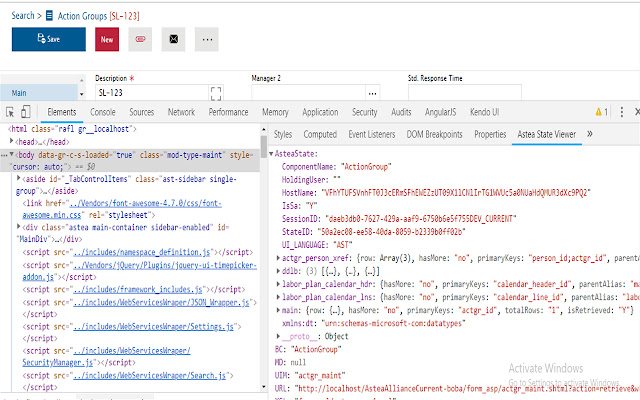The image size is (640, 400).
Task: Open the Memory DevTools tab
Action: click(x=275, y=112)
